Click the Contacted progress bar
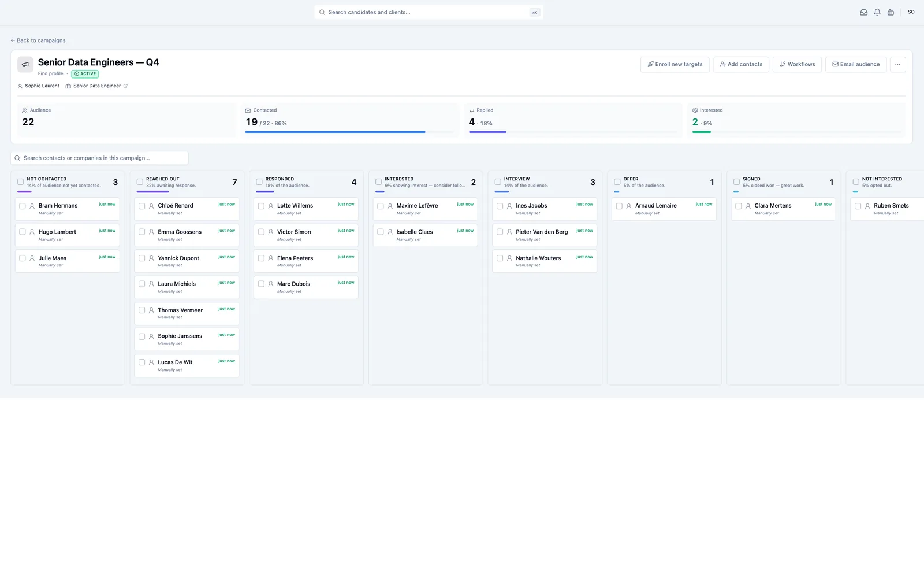924x578 pixels. [350, 132]
